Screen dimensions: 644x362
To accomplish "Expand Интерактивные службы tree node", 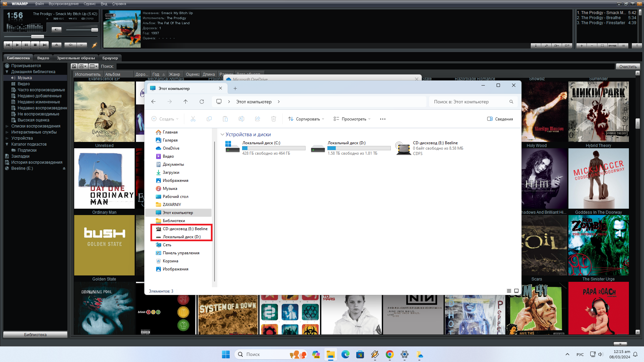I will (x=7, y=132).
